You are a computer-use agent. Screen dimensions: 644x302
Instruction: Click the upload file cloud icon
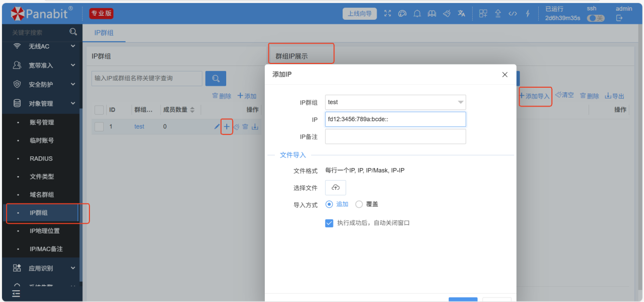pos(335,188)
